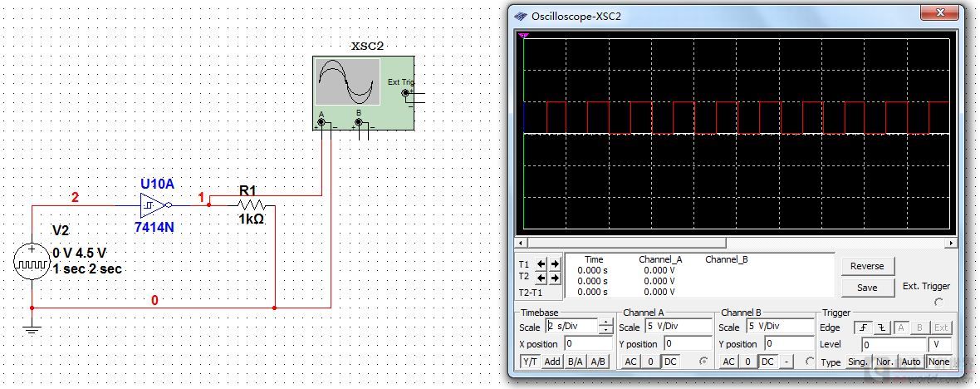Select Add display mode

click(552, 362)
